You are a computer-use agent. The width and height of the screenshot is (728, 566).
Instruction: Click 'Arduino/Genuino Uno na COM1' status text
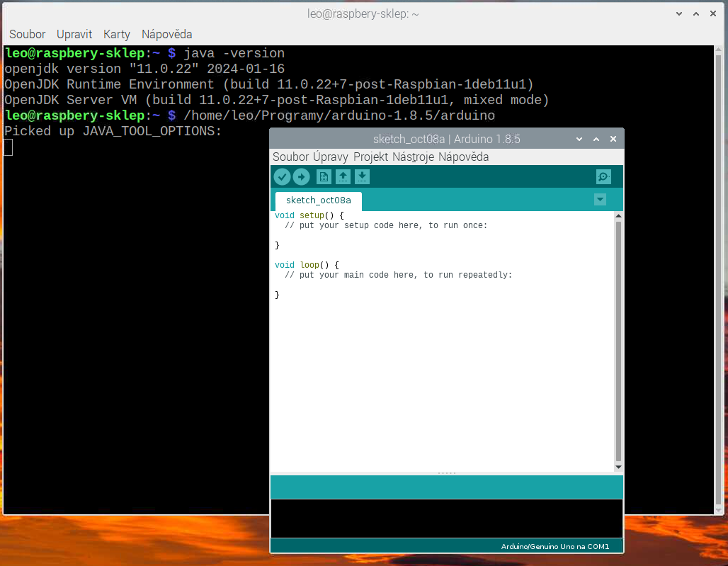click(554, 546)
